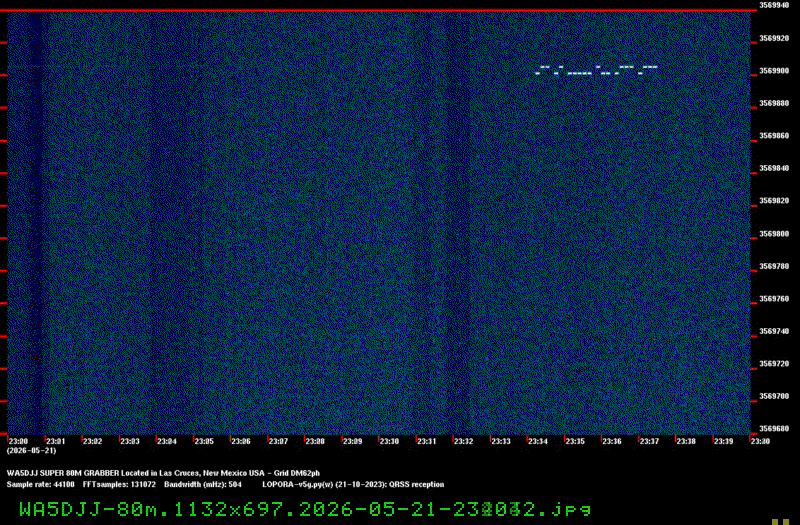This screenshot has height=525, width=800.
Task: Select the 23:10 time axis label
Action: coord(389,441)
